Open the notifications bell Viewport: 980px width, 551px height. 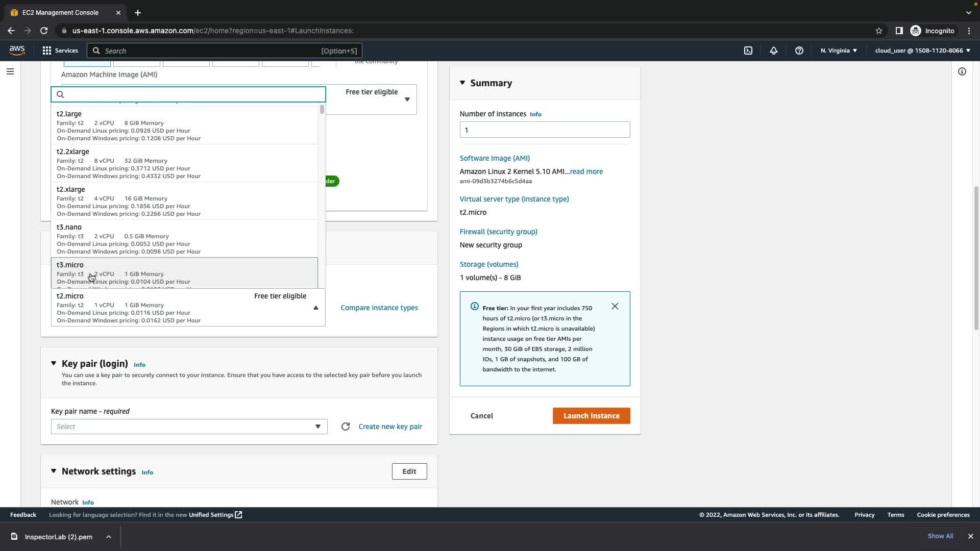click(774, 51)
